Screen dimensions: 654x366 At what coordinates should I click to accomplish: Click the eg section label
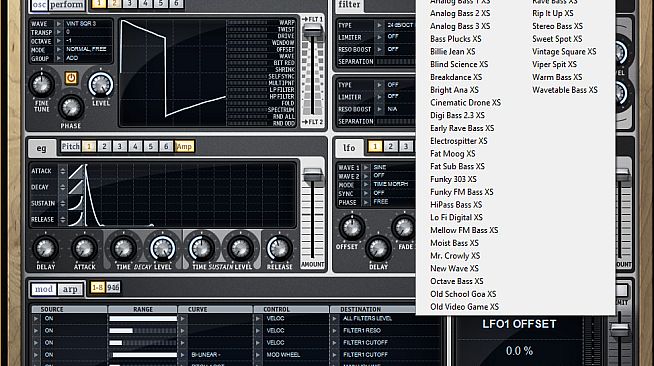point(41,148)
